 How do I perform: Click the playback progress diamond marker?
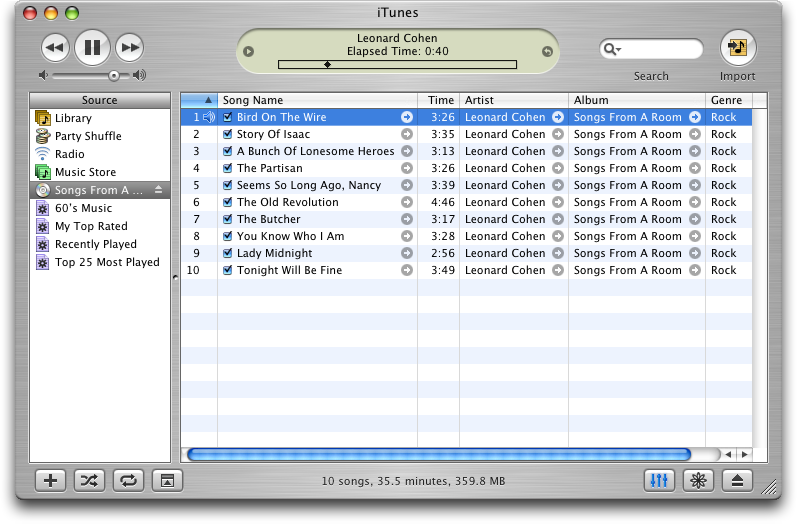(327, 65)
